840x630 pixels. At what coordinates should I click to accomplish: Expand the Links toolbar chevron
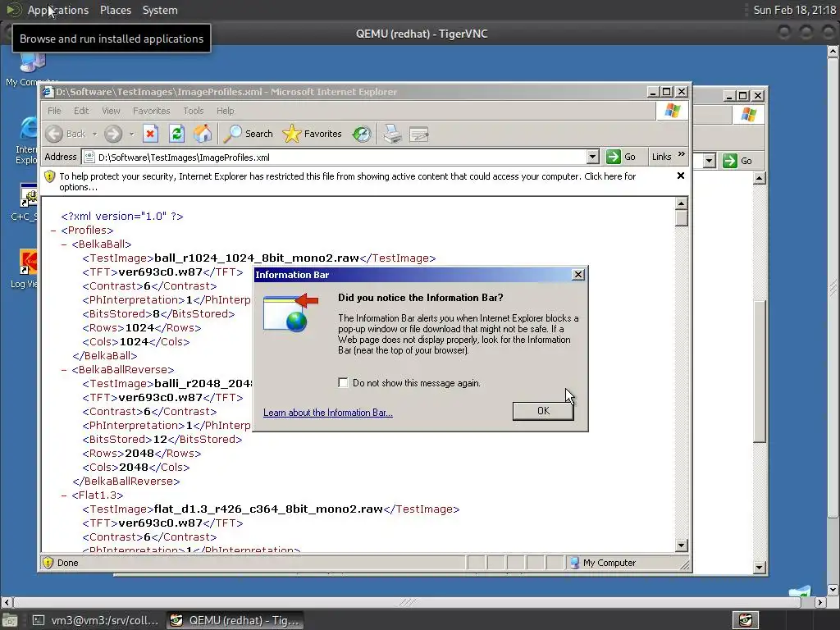[682, 154]
